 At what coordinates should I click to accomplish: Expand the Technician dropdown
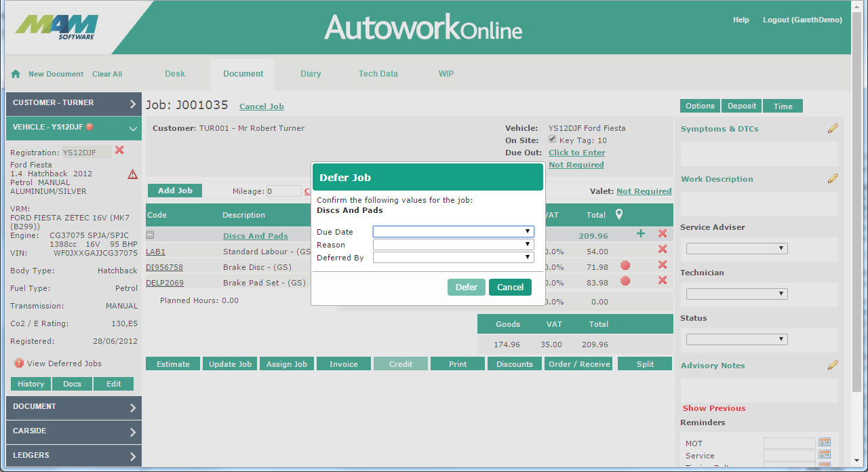(x=736, y=294)
